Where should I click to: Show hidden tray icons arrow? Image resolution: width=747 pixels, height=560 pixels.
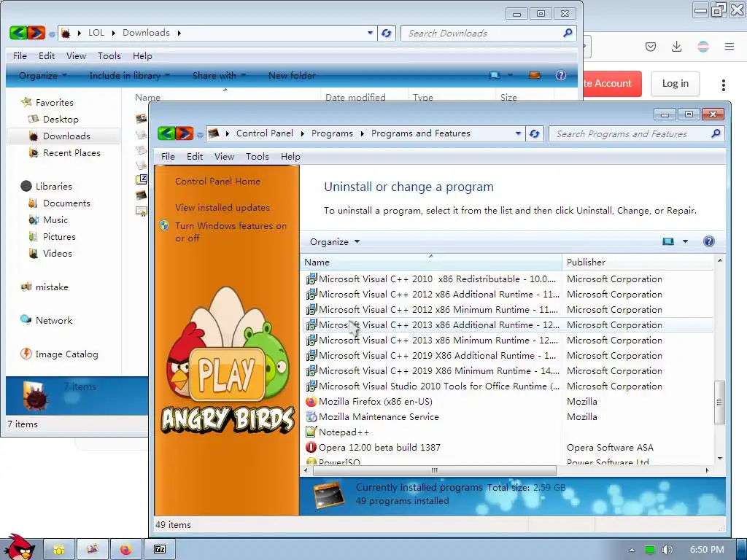pos(632,550)
